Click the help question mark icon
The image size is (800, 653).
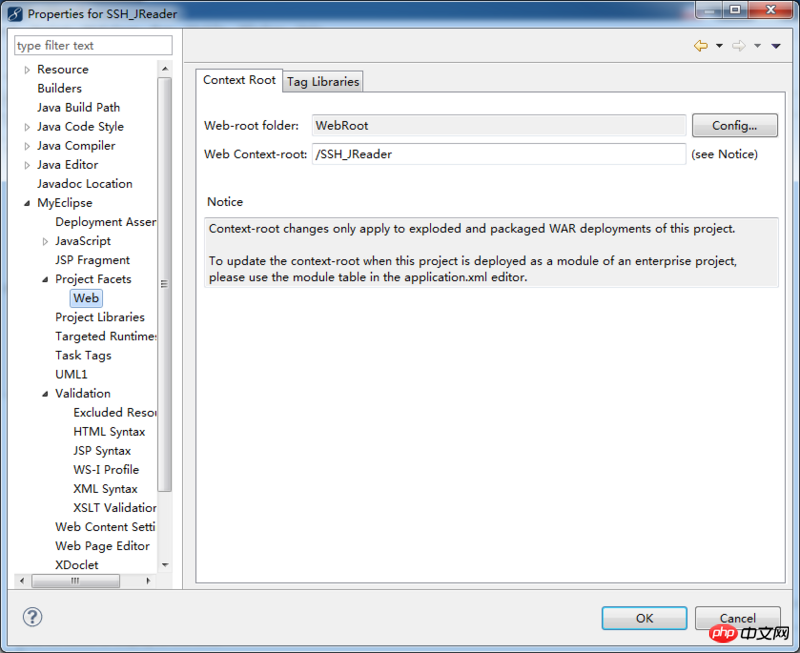point(32,617)
